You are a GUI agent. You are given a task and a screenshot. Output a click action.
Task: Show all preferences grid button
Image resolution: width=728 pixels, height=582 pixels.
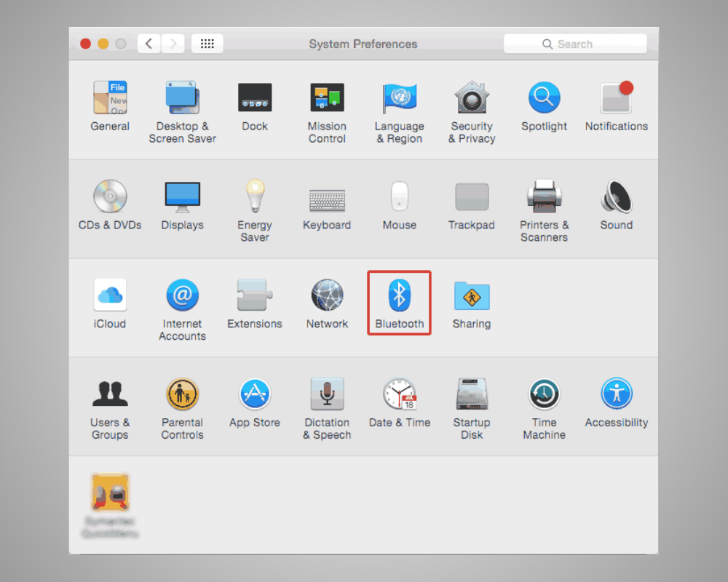coord(207,44)
